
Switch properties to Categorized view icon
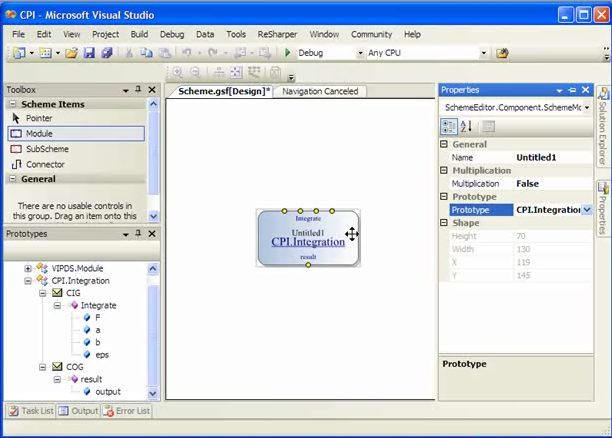pyautogui.click(x=449, y=126)
